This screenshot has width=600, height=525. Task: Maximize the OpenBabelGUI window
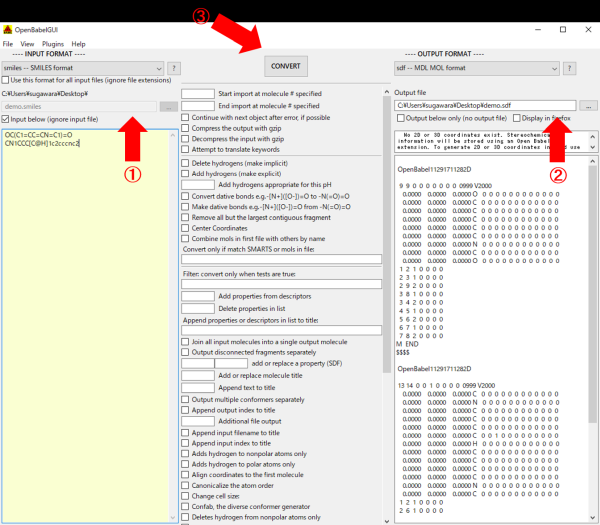(562, 29)
